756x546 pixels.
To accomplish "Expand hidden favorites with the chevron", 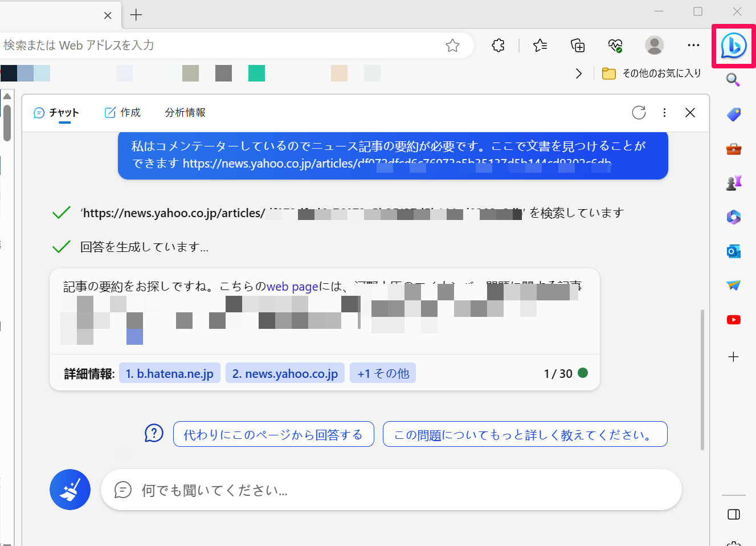I will pyautogui.click(x=579, y=74).
